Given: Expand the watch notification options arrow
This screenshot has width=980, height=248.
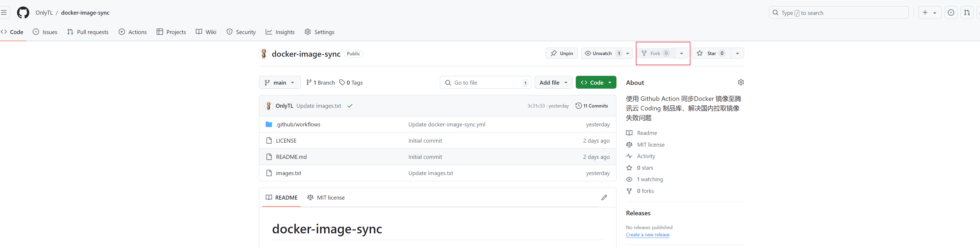Looking at the screenshot, I should click(x=628, y=53).
